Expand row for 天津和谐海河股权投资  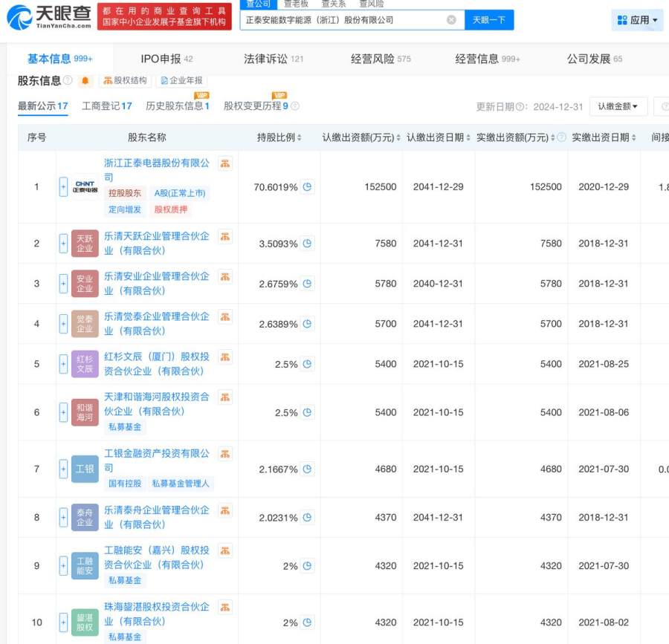[x=63, y=412]
